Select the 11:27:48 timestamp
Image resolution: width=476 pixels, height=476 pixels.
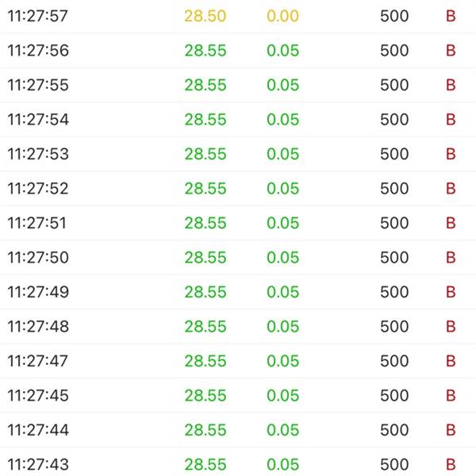(x=38, y=327)
